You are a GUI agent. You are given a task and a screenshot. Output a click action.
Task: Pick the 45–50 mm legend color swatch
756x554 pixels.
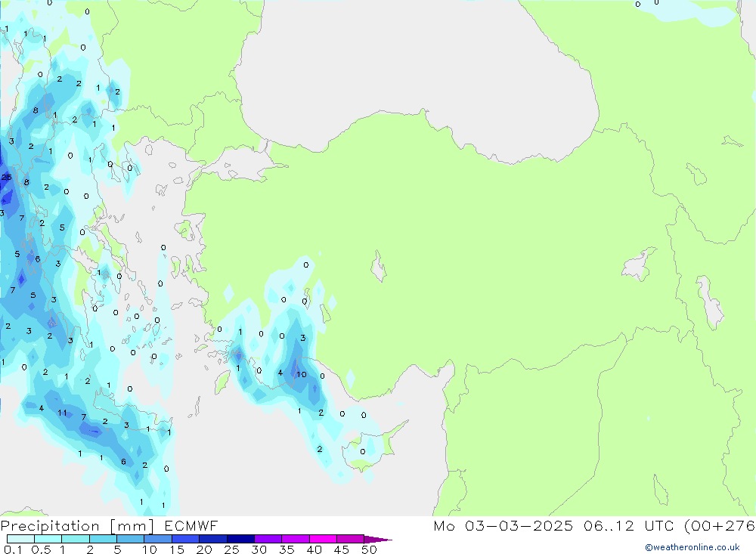[x=350, y=539]
